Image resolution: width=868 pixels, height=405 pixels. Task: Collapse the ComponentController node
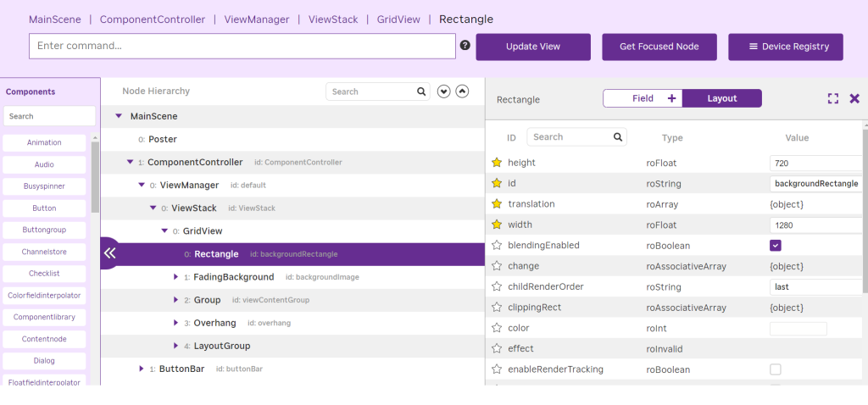point(130,162)
